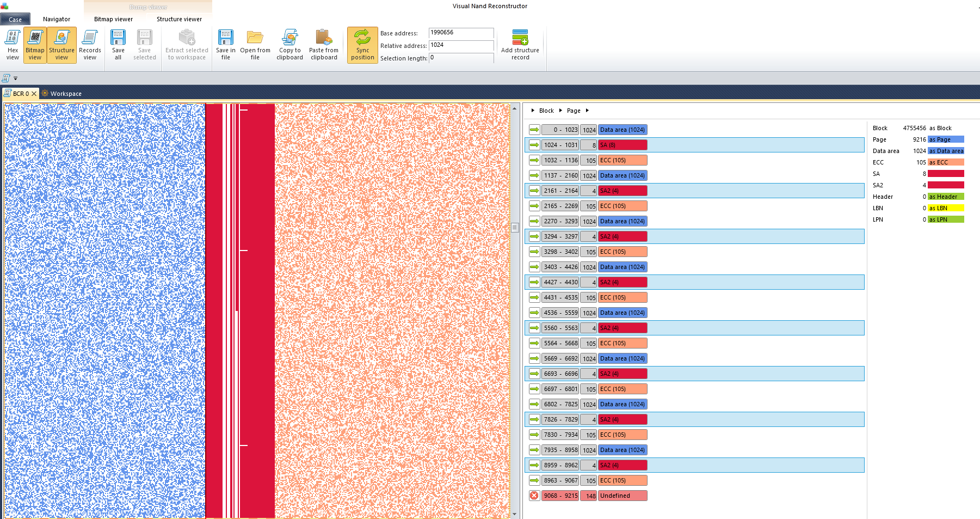Open the quick access toolbar dropdown arrow
The height and width of the screenshot is (519, 980).
click(x=15, y=78)
